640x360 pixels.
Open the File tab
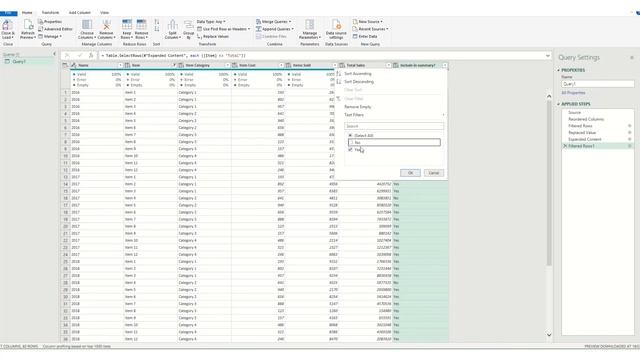tap(9, 13)
